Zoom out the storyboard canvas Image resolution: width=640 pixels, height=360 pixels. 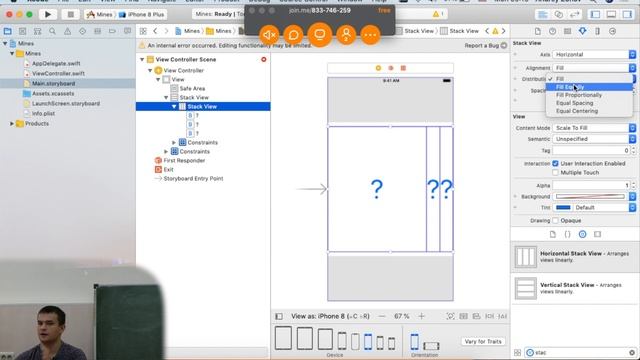pyautogui.click(x=382, y=316)
